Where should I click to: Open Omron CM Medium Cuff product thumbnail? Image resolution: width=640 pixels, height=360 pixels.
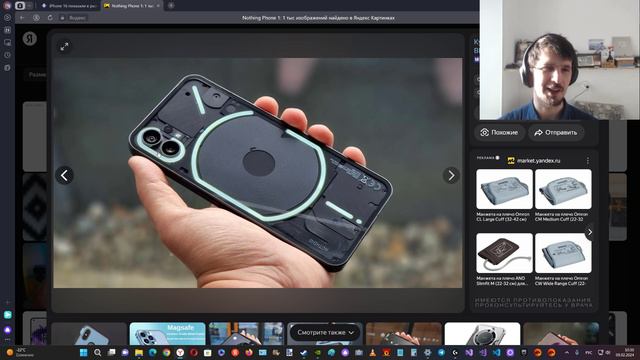coord(563,189)
